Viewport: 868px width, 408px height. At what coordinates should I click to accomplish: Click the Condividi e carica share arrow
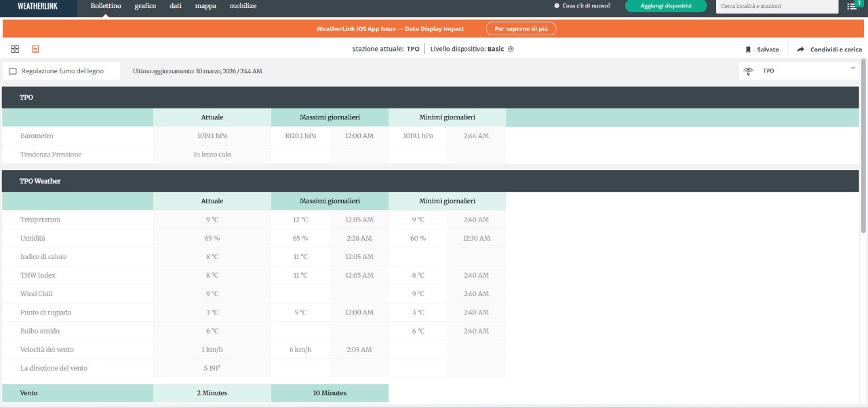click(800, 49)
